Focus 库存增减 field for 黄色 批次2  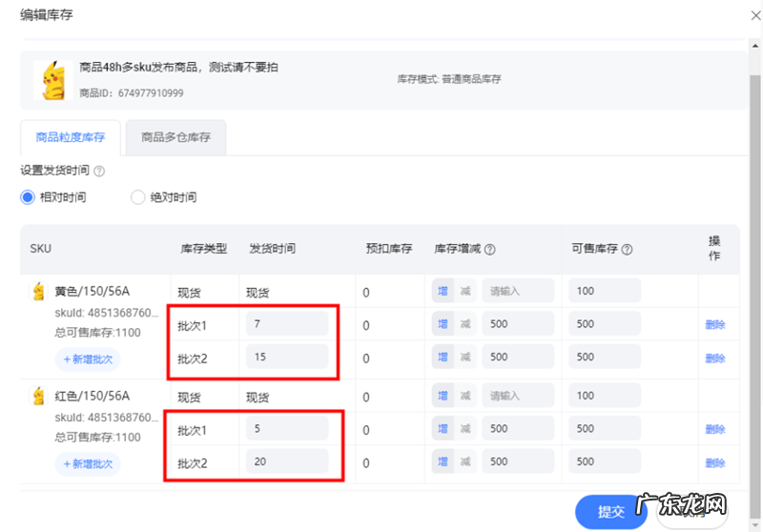pos(518,357)
